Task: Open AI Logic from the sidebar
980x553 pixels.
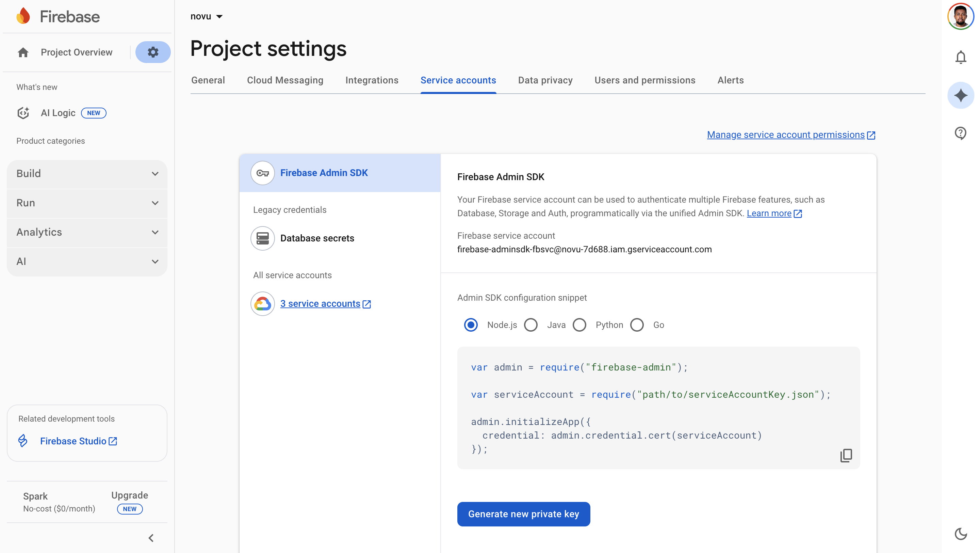Action: click(58, 113)
